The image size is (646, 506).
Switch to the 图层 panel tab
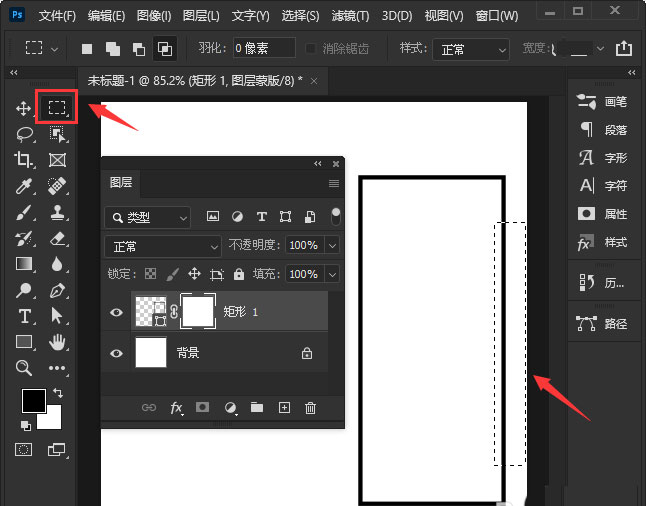121,182
